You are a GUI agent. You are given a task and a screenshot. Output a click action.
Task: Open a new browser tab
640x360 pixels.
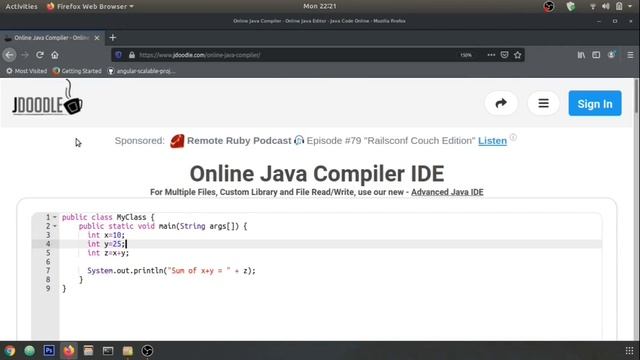(x=113, y=38)
